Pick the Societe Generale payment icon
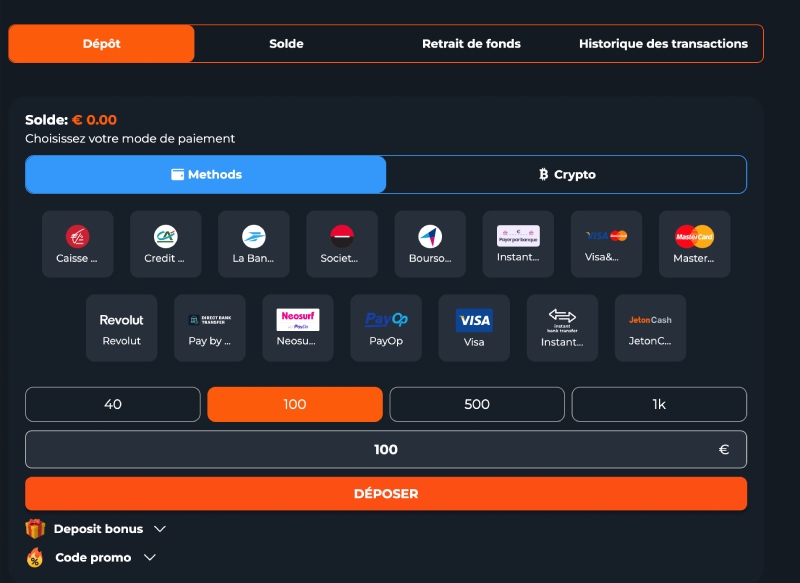The width and height of the screenshot is (800, 583). (x=342, y=244)
